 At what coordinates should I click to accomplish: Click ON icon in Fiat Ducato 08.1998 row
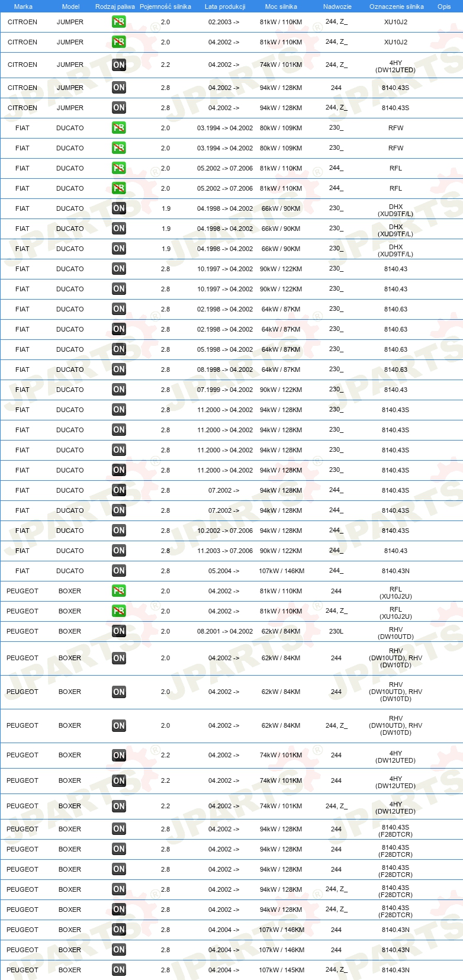[x=119, y=369]
